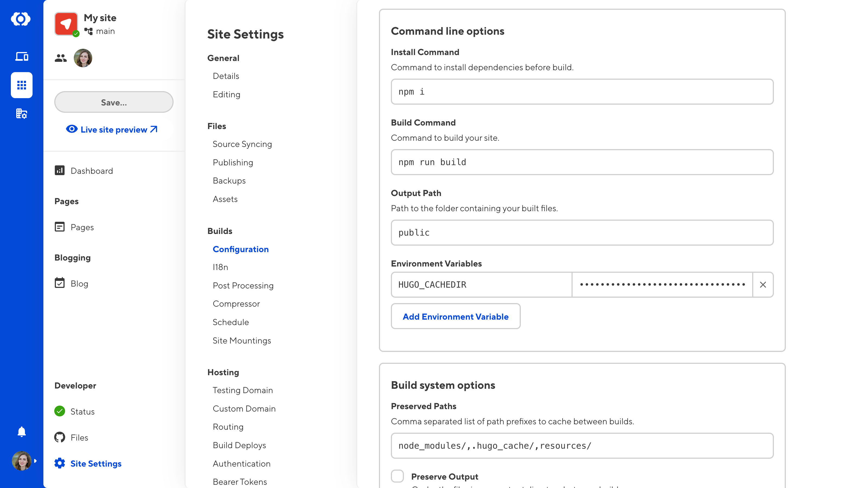Click the live site preview icon
868x488 pixels.
[x=72, y=129]
